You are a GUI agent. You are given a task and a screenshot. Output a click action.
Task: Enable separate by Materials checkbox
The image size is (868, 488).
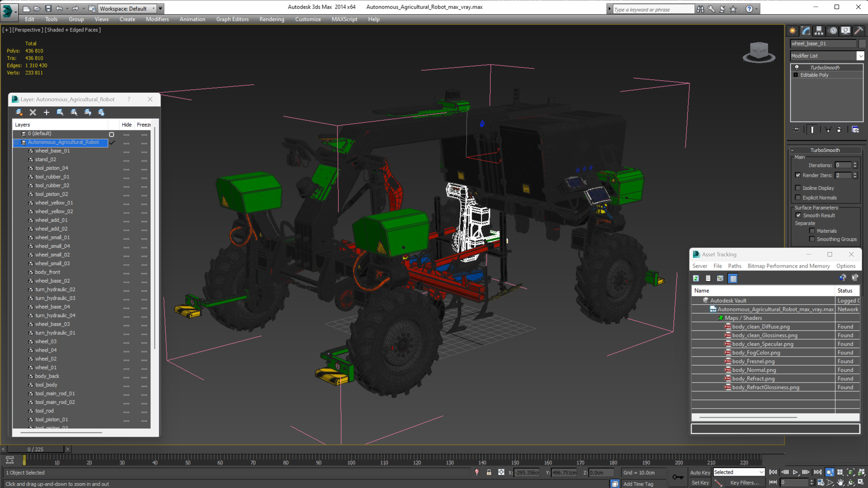(812, 231)
